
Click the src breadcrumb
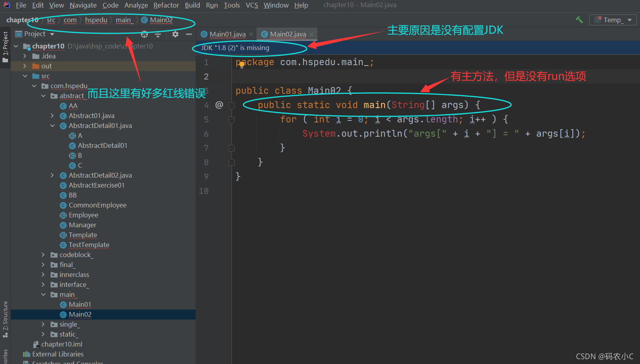click(x=51, y=20)
